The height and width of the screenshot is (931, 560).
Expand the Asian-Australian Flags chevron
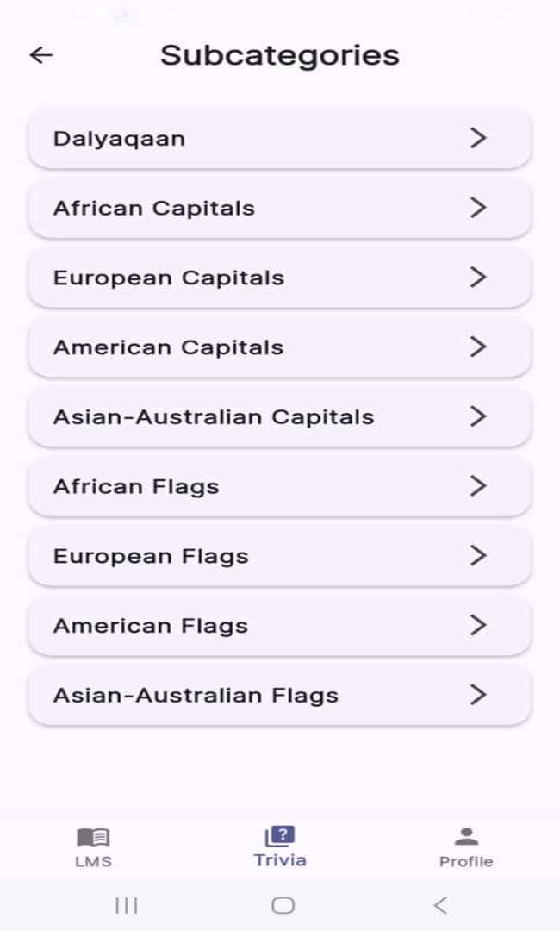pos(480,695)
